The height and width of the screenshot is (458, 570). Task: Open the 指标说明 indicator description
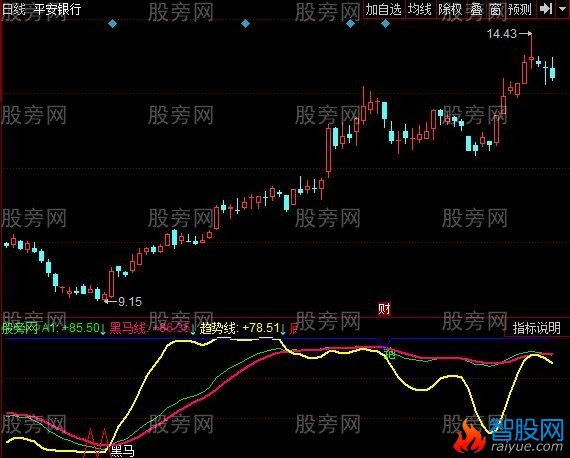(537, 328)
